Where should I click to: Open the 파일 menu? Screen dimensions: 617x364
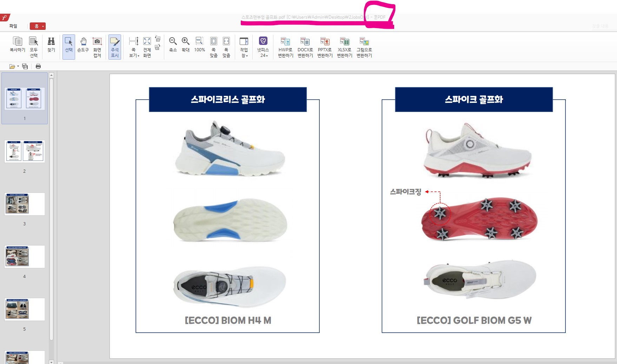[x=13, y=26]
